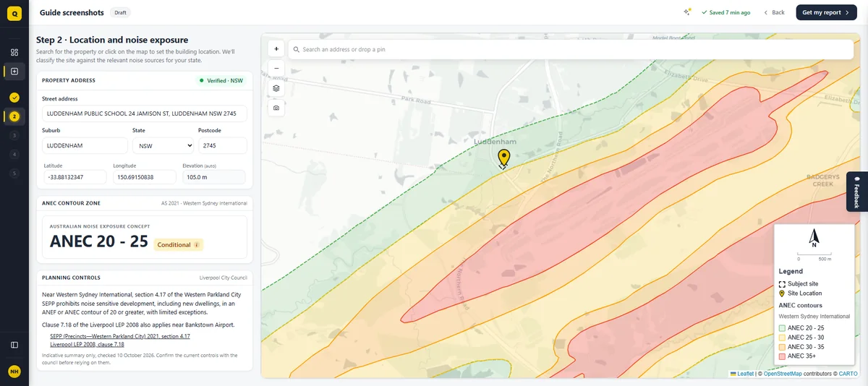Open SEPP Western Parkland City section 4.17 link

pos(120,336)
